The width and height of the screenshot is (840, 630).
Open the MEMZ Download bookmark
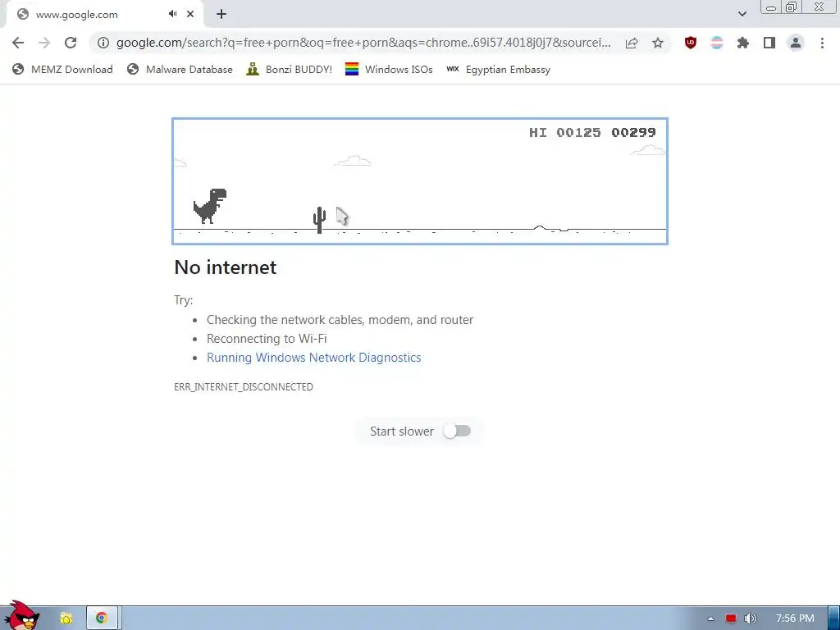62,70
